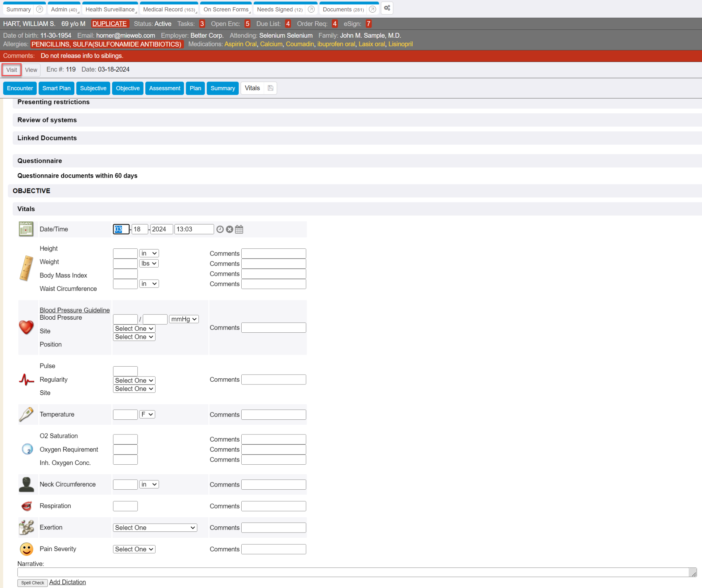Open the Pain Severity dropdown

coord(134,549)
